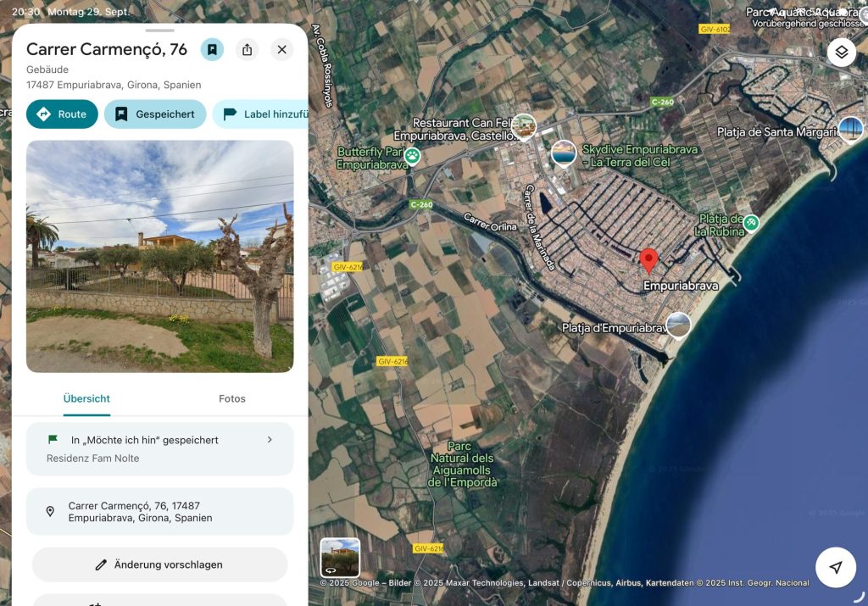Switch to the Fotos tab
Screen dimensions: 868x606
pos(231,398)
